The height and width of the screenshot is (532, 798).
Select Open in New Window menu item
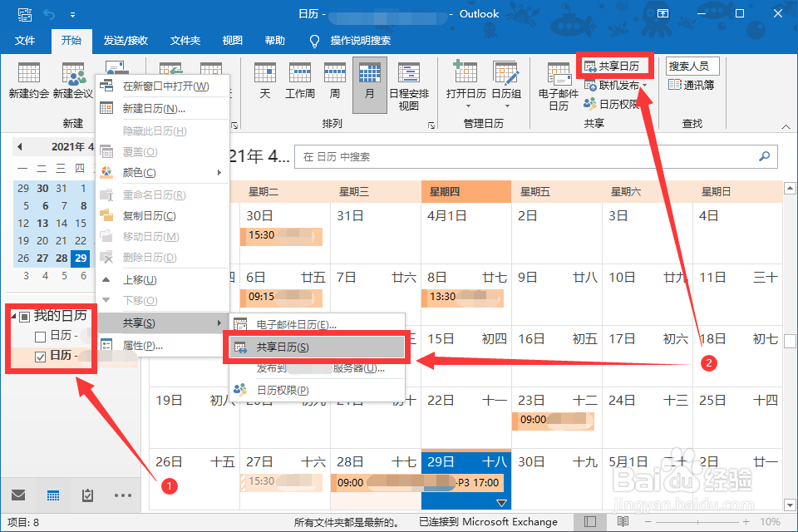coord(163,86)
